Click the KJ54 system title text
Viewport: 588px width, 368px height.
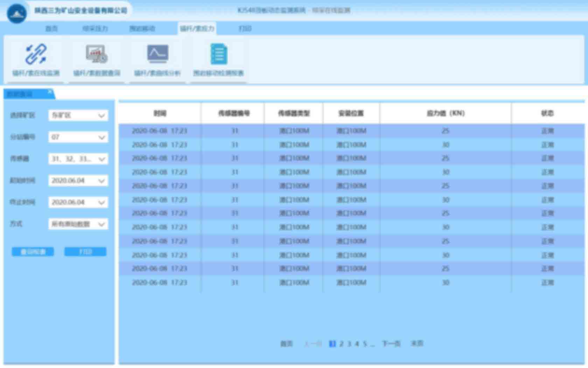(294, 10)
